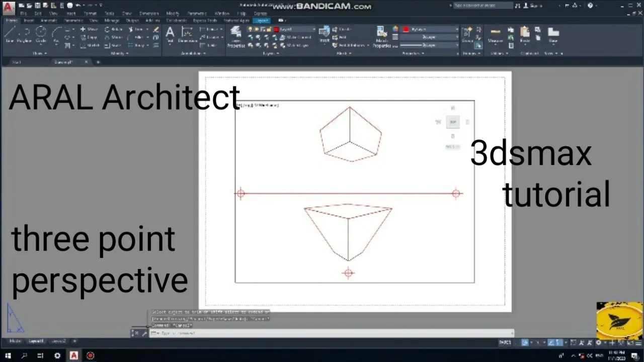Image resolution: width=644 pixels, height=362 pixels.
Task: Click the Help question mark icon
Action: [x=590, y=6]
